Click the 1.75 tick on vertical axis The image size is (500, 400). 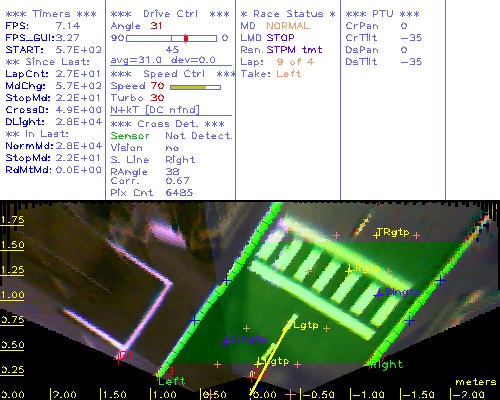[x=12, y=220]
